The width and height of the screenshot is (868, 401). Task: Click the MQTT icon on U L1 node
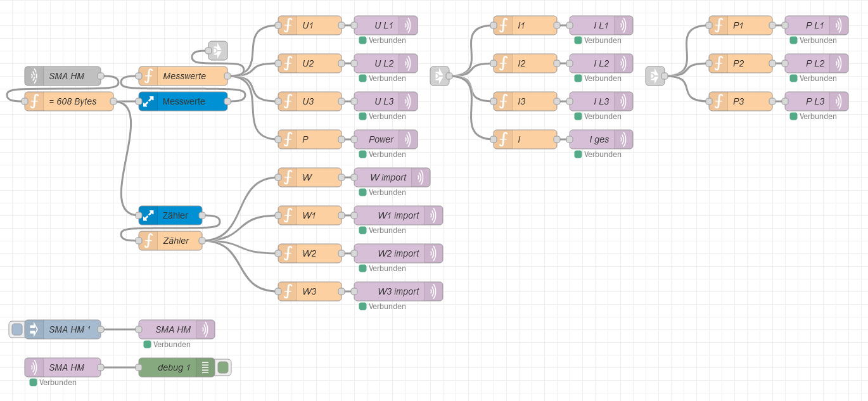(x=409, y=25)
